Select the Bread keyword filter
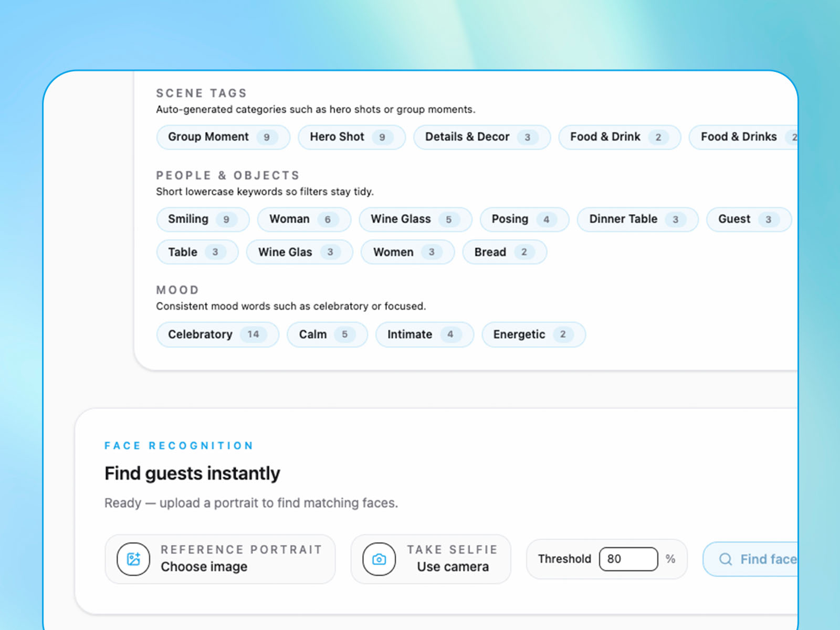The width and height of the screenshot is (840, 630). [x=504, y=252]
